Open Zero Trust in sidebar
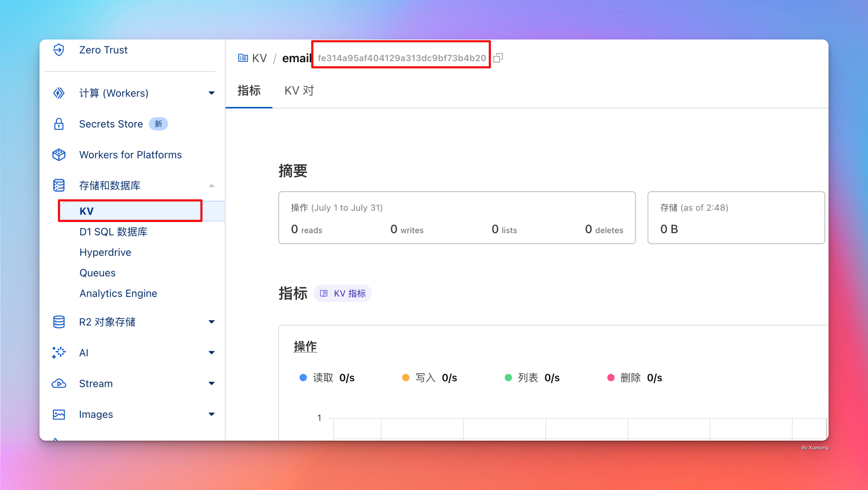 point(103,50)
